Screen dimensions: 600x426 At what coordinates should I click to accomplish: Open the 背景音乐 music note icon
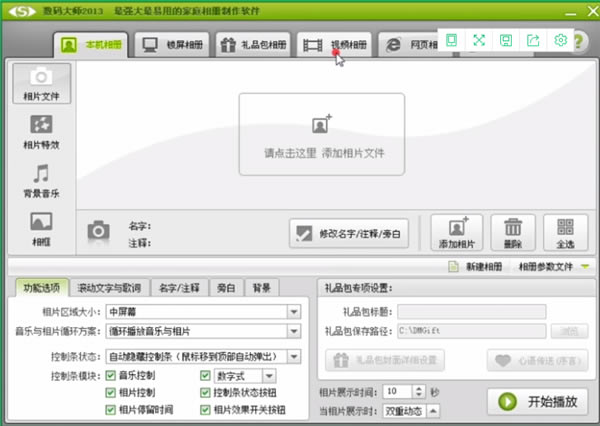click(x=41, y=181)
